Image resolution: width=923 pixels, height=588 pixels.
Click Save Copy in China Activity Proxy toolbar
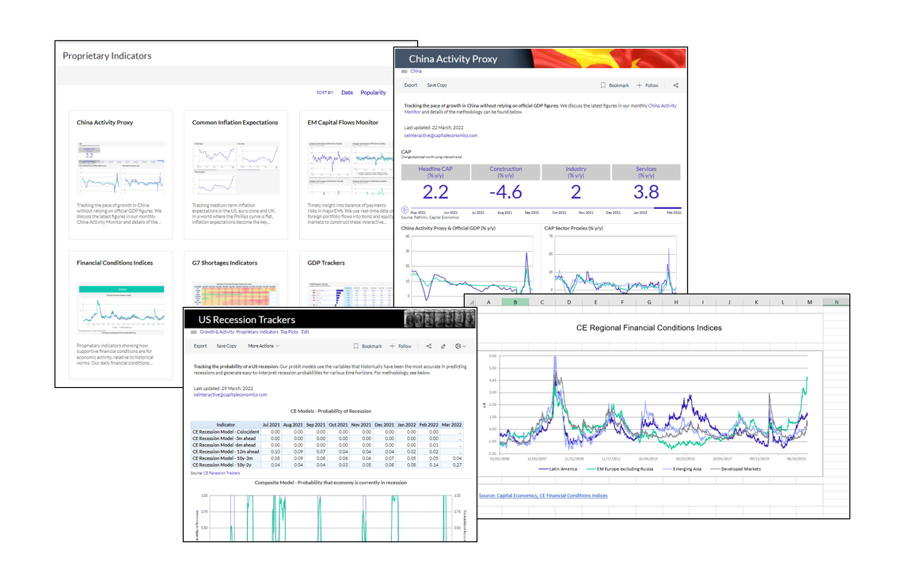[x=437, y=85]
